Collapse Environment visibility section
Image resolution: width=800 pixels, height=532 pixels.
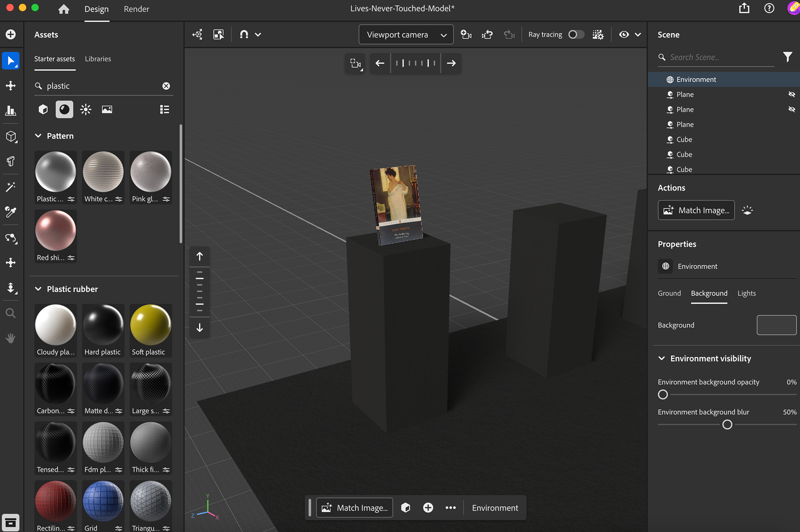662,358
